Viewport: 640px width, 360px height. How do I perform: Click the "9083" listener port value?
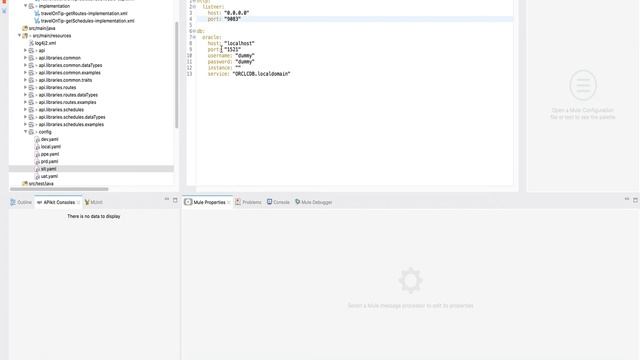pyautogui.click(x=232, y=19)
